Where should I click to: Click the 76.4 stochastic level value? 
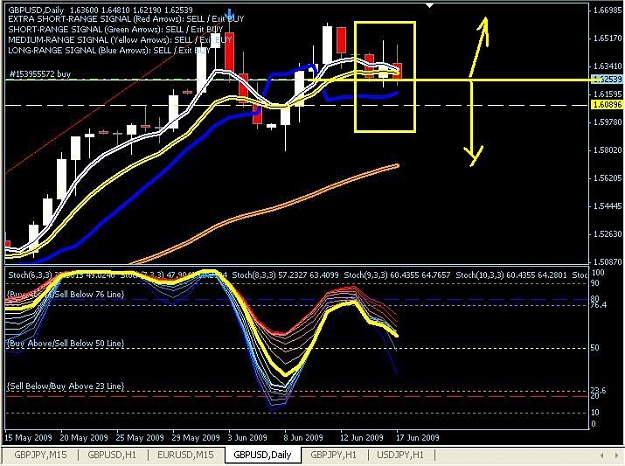598,305
